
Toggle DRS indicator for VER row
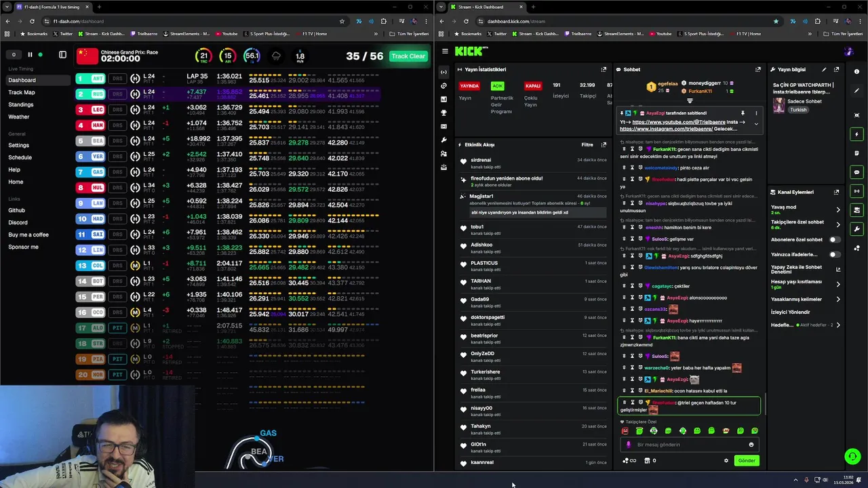[117, 157]
